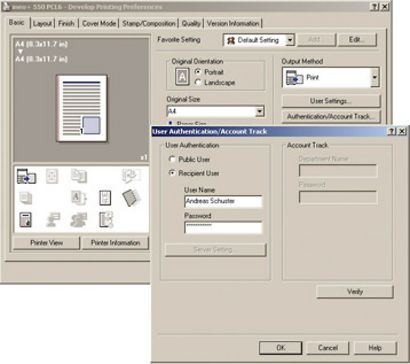This screenshot has height=364, width=410.
Task: Choose Landscape orientation
Action: [x=198, y=82]
